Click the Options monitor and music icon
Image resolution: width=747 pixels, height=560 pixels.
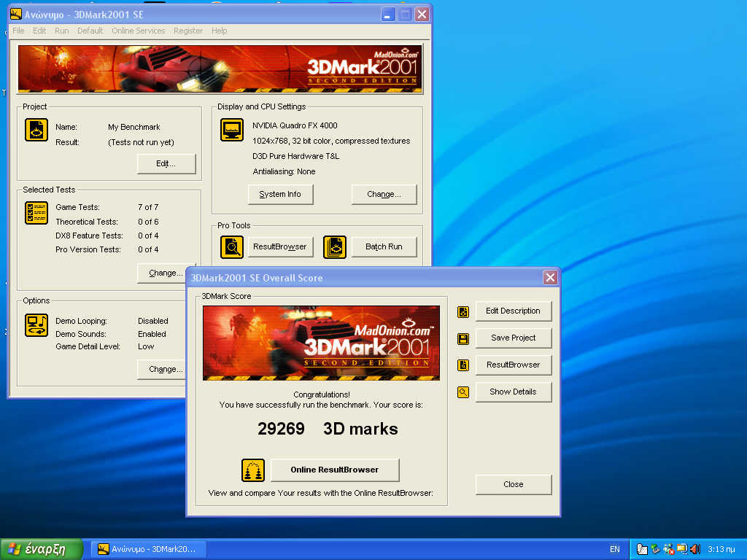coord(36,325)
